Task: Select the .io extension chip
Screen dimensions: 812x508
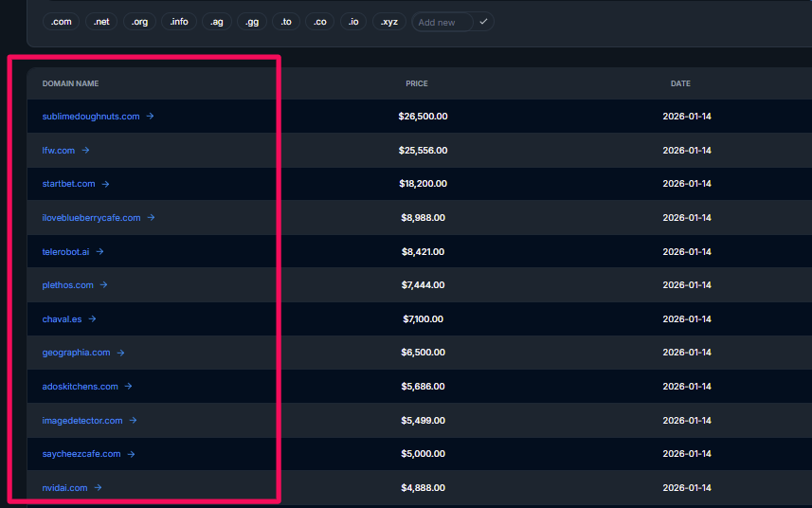Action: tap(353, 22)
